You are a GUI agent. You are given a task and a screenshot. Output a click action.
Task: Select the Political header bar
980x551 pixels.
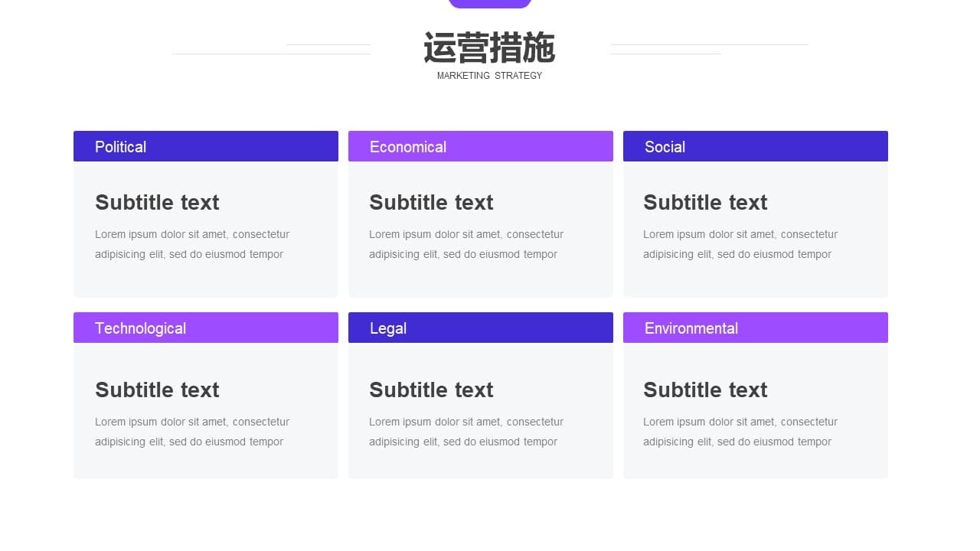point(206,146)
